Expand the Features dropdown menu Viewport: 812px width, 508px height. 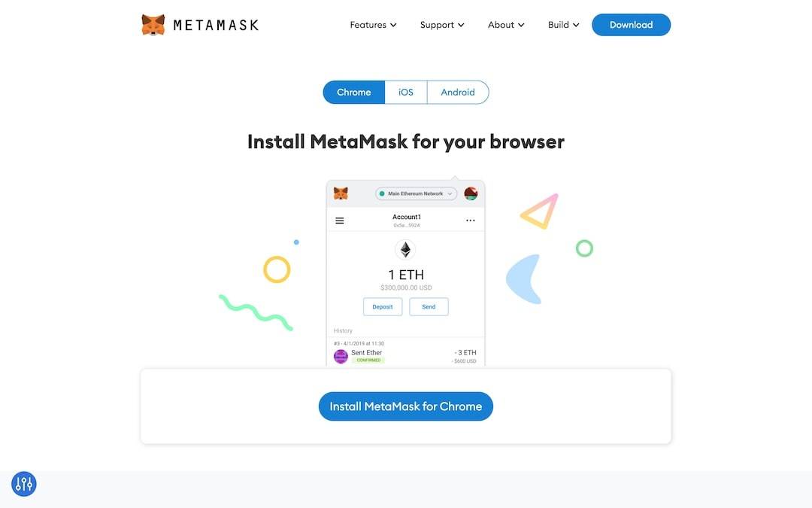coord(373,25)
